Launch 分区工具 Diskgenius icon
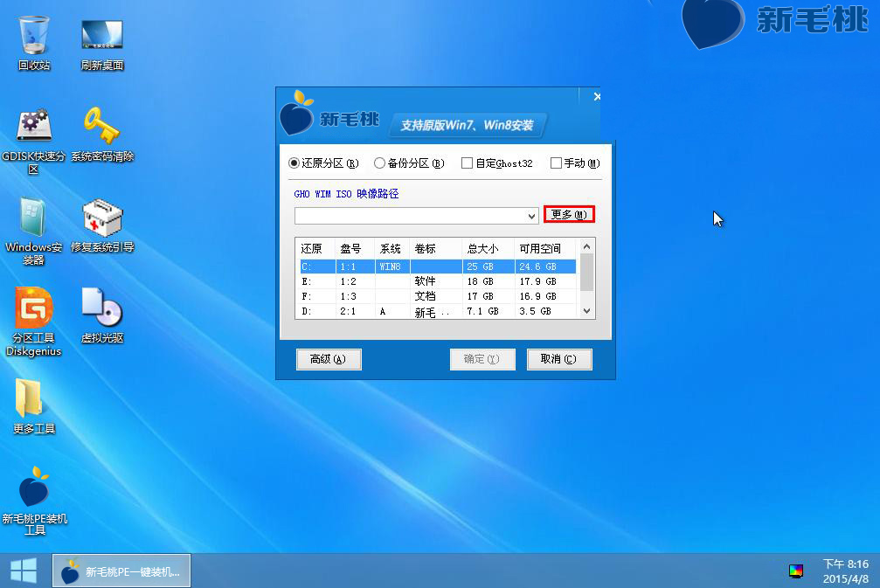Image resolution: width=880 pixels, height=588 pixels. (34, 322)
